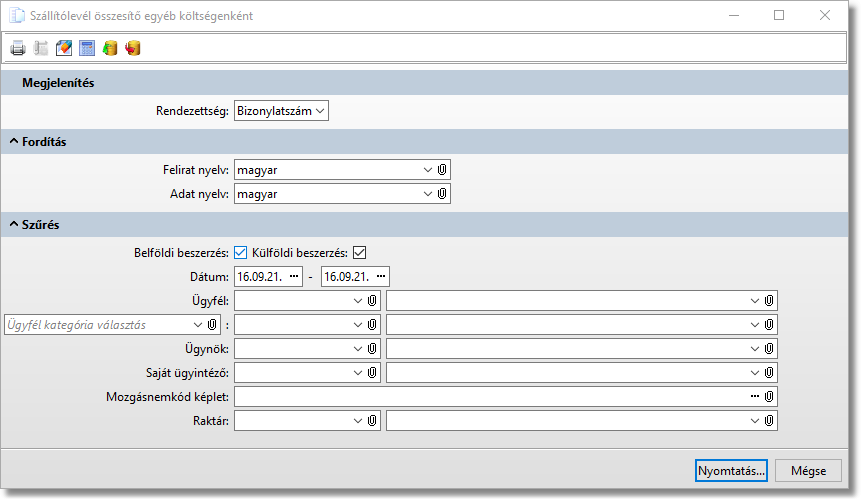The height and width of the screenshot is (501, 861).
Task: Collapse the Fordítás section
Action: click(x=14, y=142)
